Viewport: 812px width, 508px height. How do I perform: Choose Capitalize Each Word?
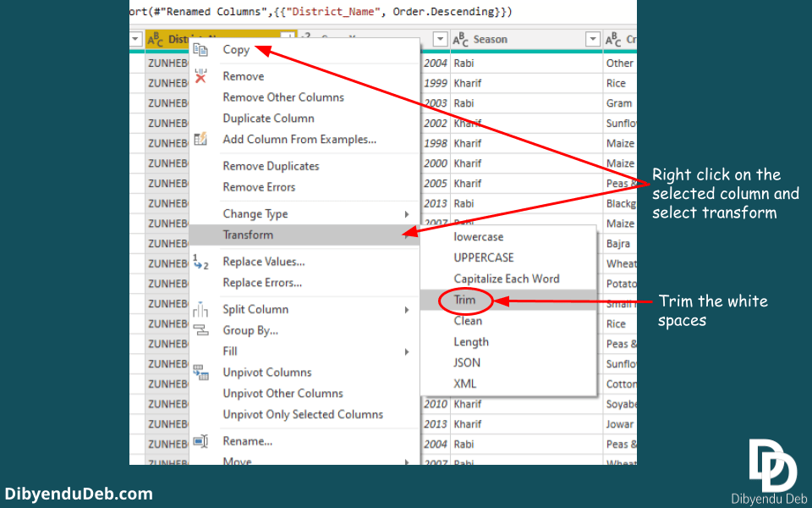(507, 279)
